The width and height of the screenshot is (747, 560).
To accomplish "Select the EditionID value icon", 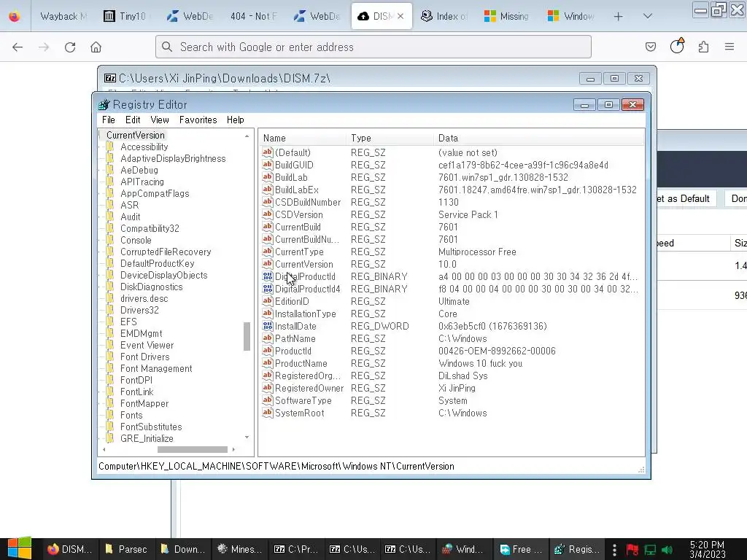I will [267, 301].
